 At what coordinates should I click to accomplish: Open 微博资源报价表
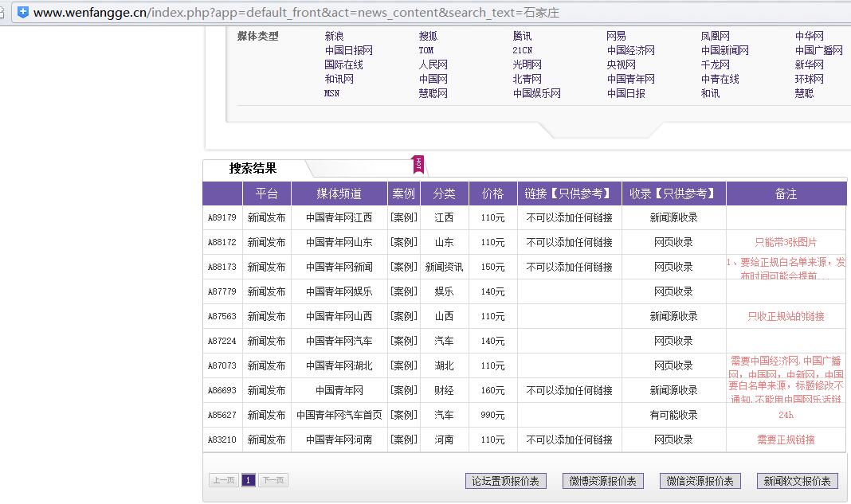[603, 481]
